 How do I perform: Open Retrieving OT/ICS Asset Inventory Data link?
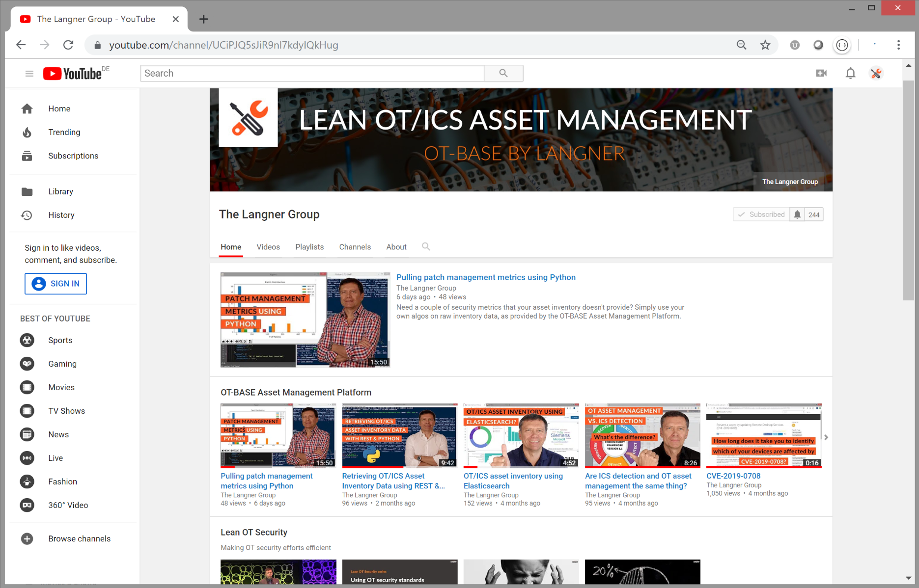pos(393,481)
